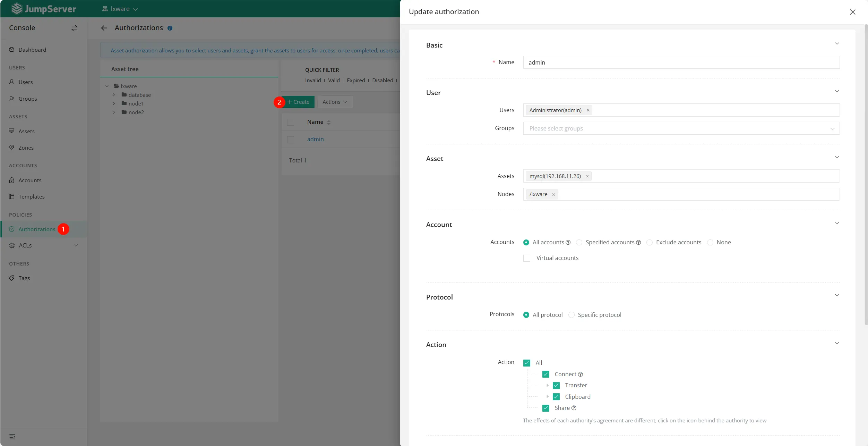Click the Tags icon
868x446 pixels.
coord(12,278)
